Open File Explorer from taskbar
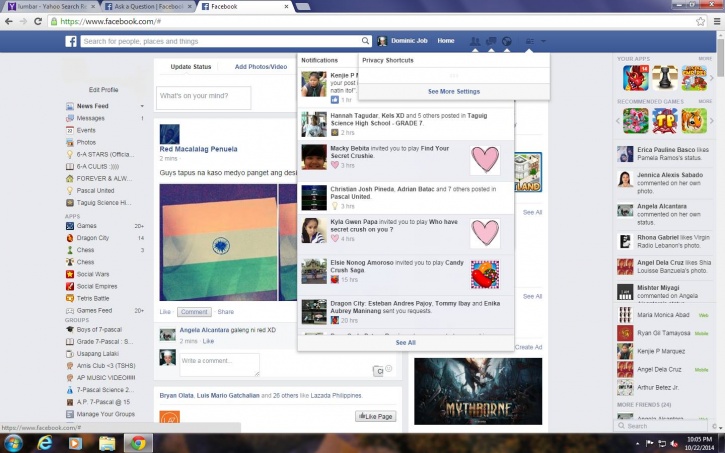This screenshot has width=725, height=453. [x=107, y=443]
